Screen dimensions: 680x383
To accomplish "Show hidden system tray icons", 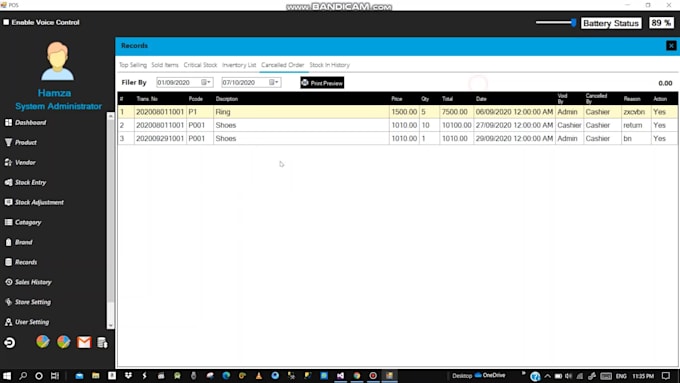I will point(547,376).
